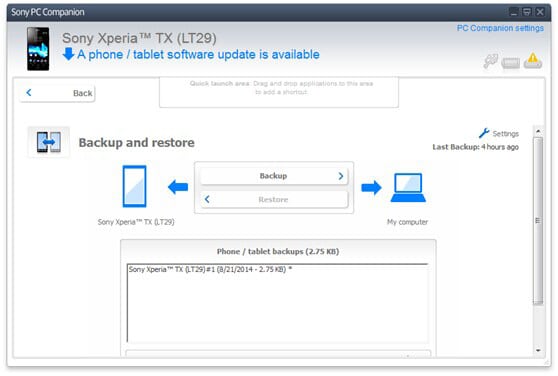Open the software update available link
558x376 pixels.
pos(199,54)
